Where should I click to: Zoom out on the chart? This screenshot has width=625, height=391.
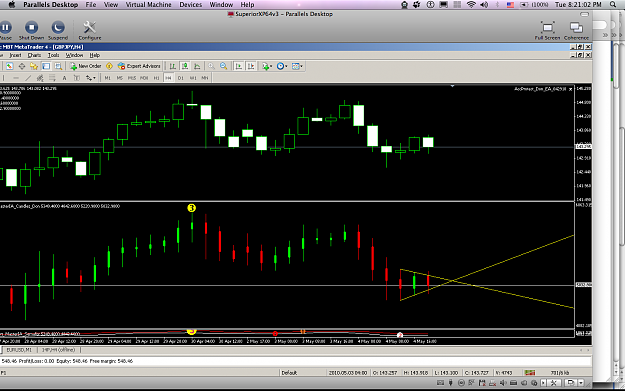click(x=224, y=66)
